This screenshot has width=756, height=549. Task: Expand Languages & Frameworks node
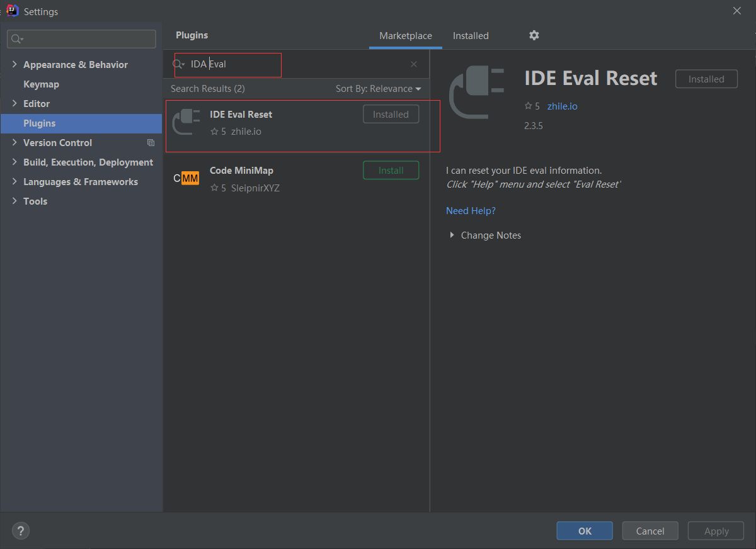(14, 181)
